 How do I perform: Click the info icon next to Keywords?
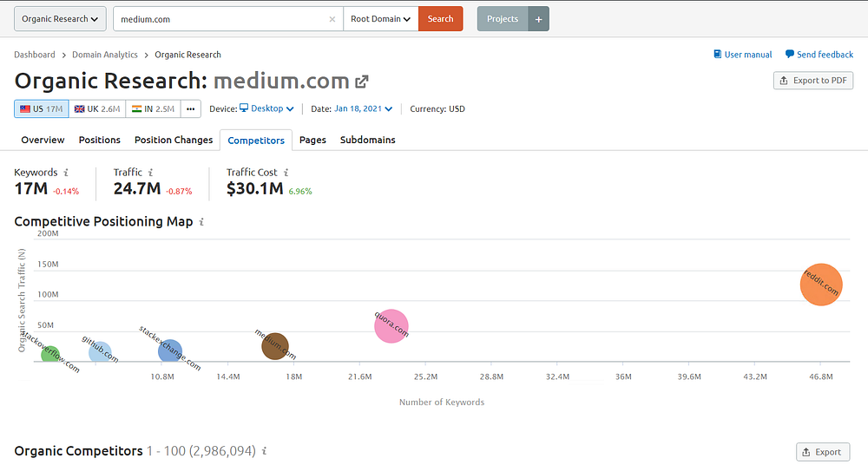[x=66, y=173]
